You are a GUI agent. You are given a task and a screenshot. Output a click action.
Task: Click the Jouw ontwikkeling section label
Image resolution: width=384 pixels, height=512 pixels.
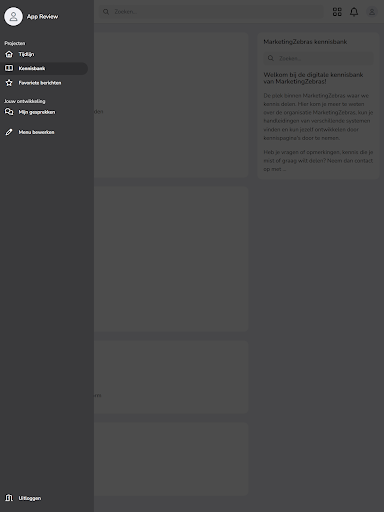tap(25, 101)
